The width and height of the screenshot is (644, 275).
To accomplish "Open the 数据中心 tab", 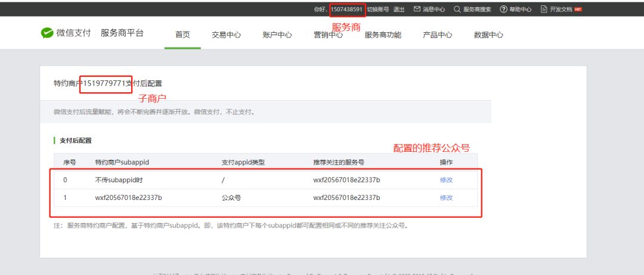I will (x=488, y=35).
